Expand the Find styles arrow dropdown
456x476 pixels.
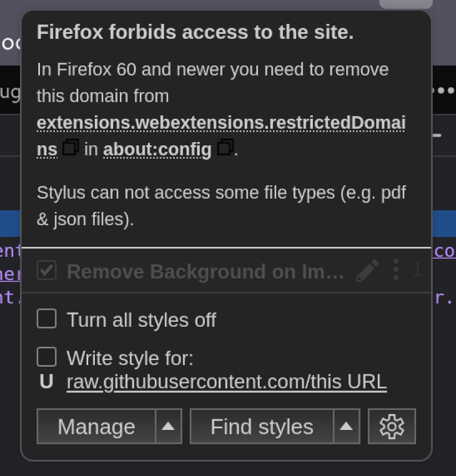(346, 426)
